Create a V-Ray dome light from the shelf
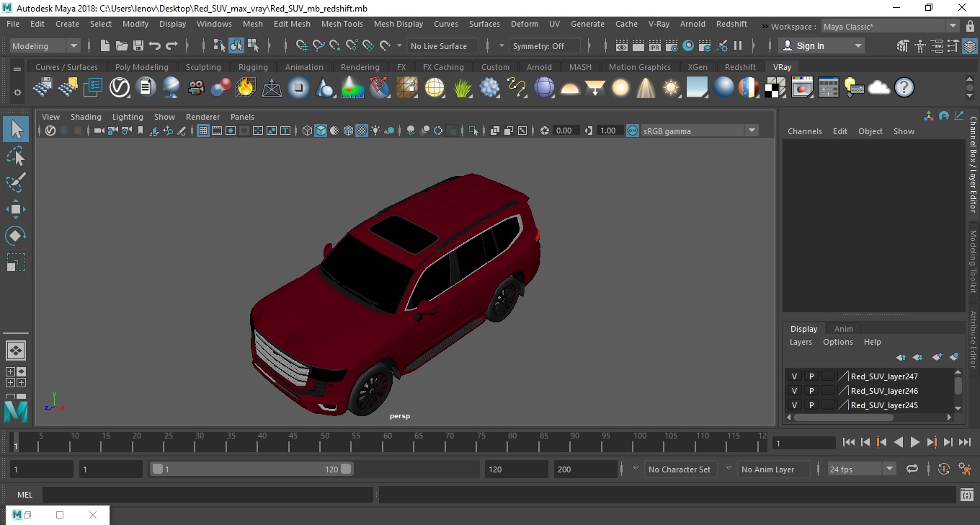The height and width of the screenshot is (525, 980). coord(570,88)
